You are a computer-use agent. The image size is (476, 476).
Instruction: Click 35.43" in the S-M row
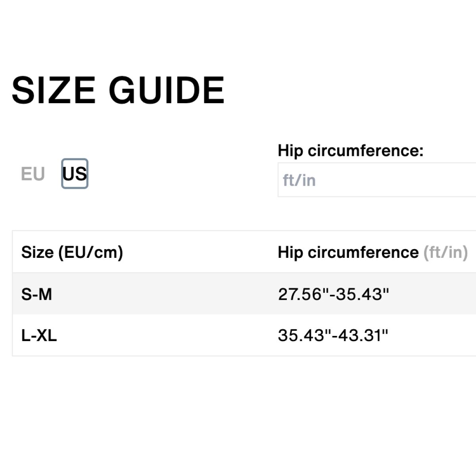point(363,294)
